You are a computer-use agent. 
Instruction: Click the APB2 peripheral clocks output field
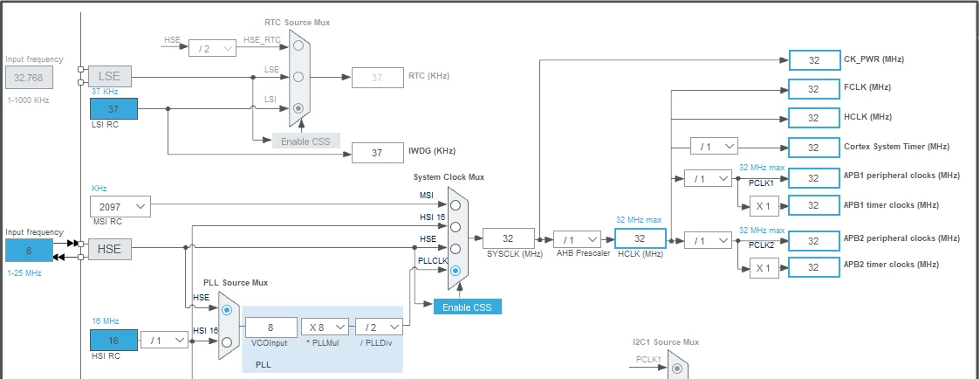click(x=813, y=240)
